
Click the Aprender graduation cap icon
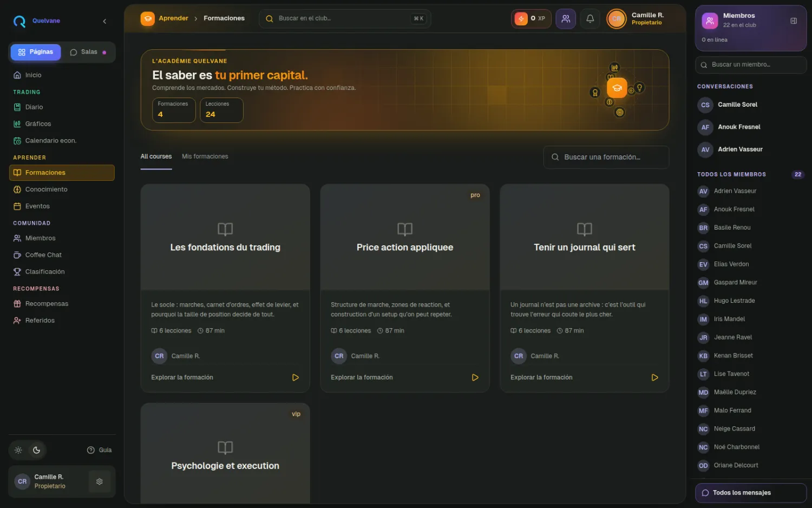point(148,19)
